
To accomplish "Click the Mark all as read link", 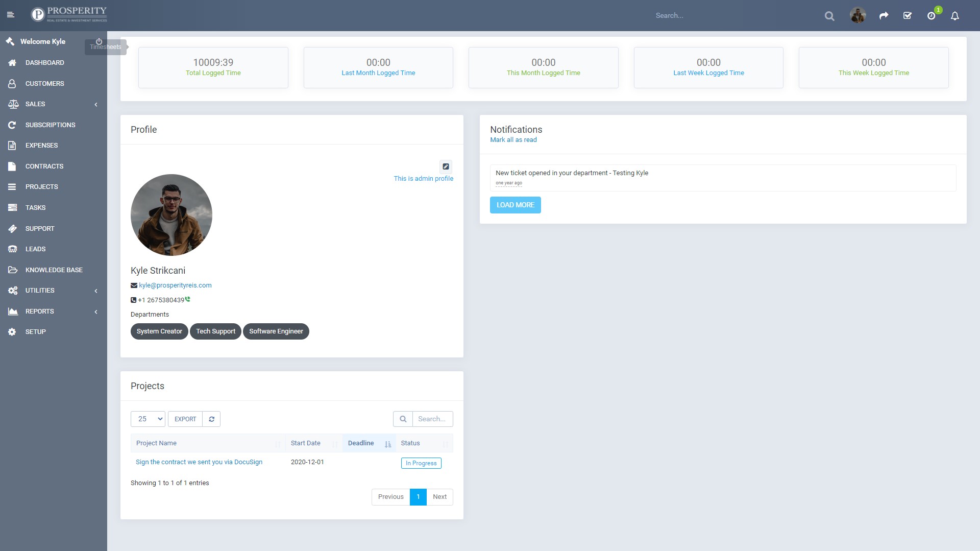I will 513,140.
